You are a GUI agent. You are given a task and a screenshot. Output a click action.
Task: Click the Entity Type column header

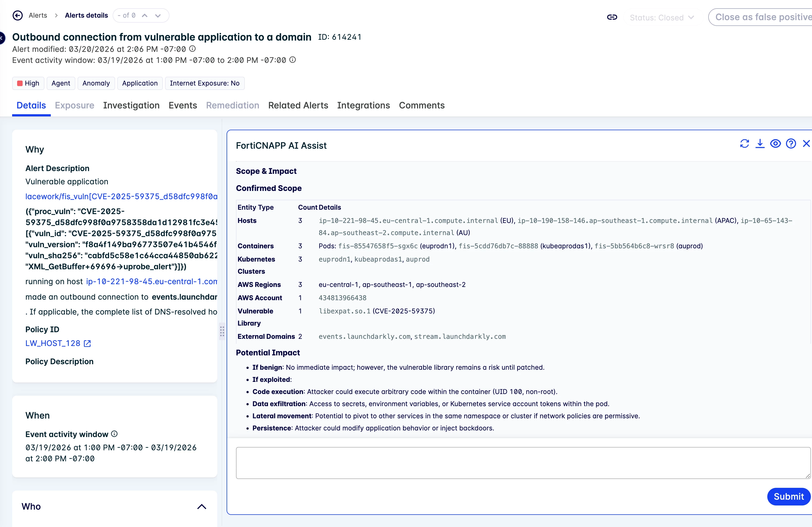click(x=256, y=207)
